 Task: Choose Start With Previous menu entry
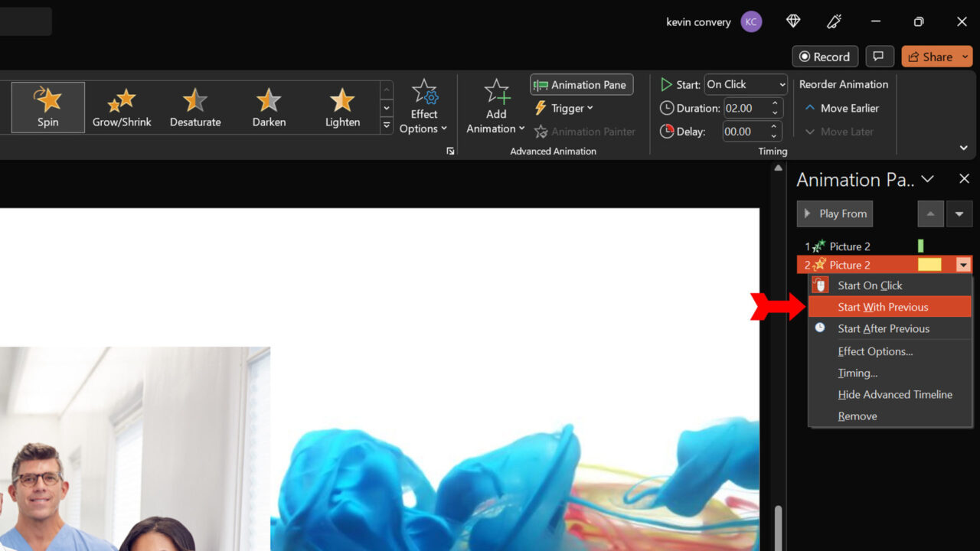pos(882,306)
